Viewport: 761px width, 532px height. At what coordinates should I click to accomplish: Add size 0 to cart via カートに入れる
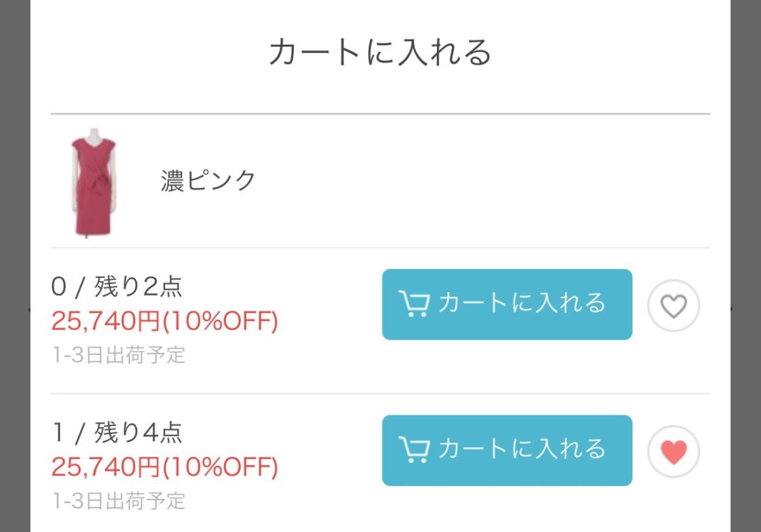click(507, 305)
